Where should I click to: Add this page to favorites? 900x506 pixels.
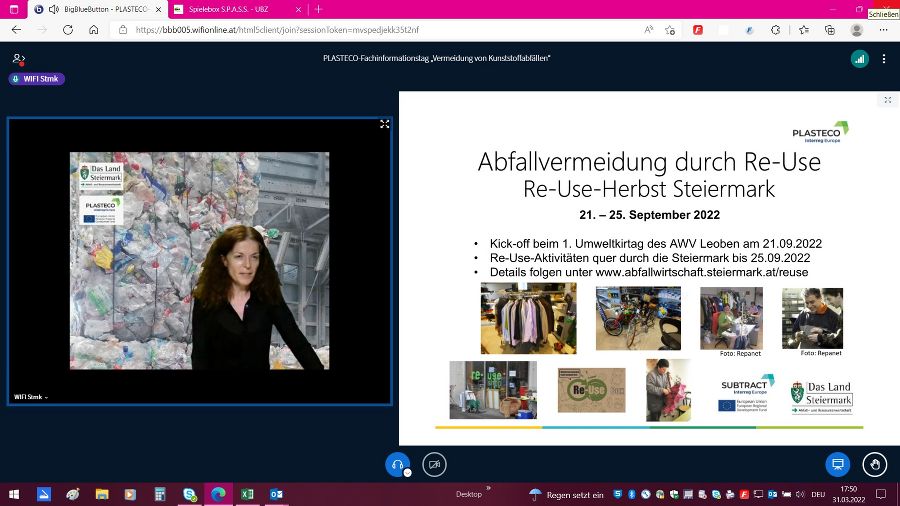pos(670,30)
